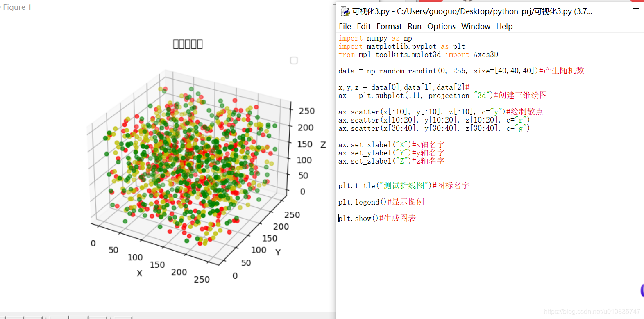Viewport: 644px width, 319px height.
Task: Open the Format menu
Action: pyautogui.click(x=389, y=26)
